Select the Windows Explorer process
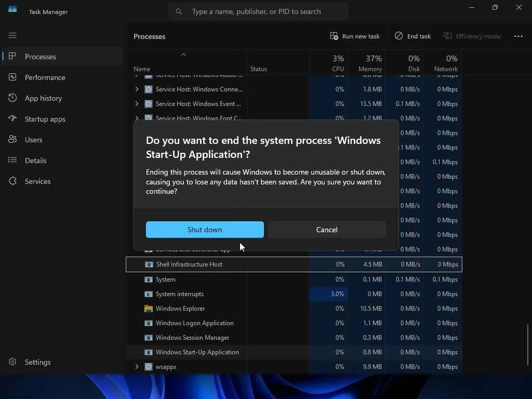This screenshot has height=399, width=532. tap(294, 309)
